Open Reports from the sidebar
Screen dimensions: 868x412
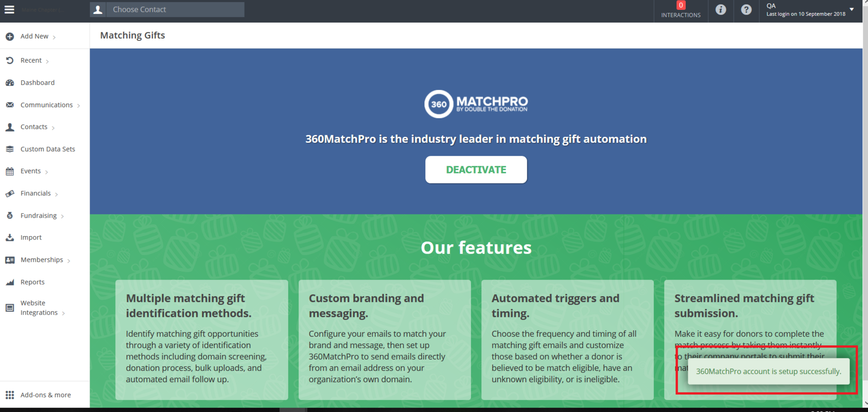coord(32,282)
